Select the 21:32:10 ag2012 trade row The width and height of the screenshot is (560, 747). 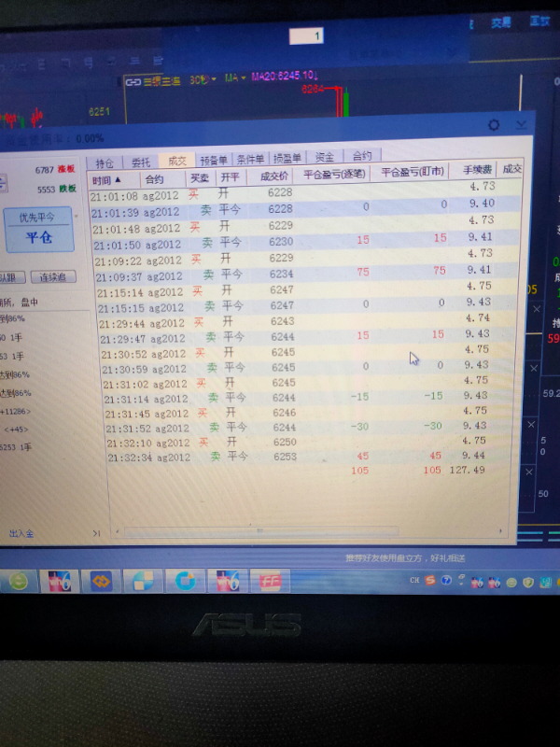coord(312,441)
